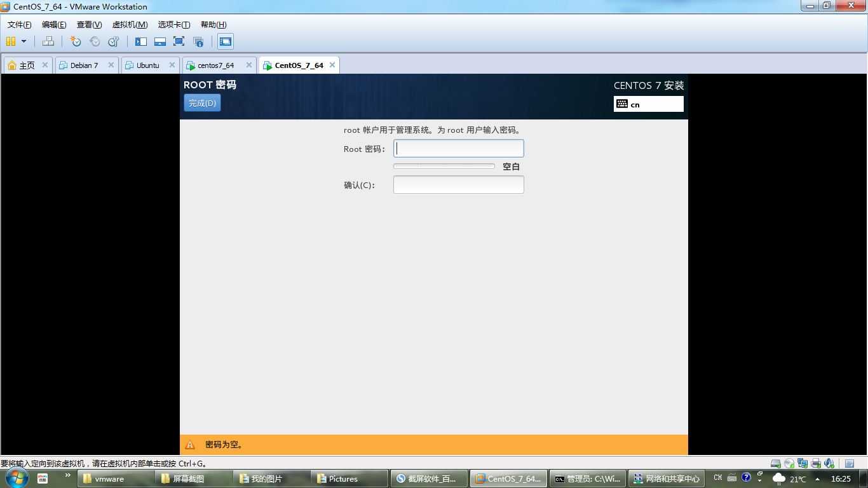Click the sound card status icon
The image size is (868, 488).
[x=829, y=464]
